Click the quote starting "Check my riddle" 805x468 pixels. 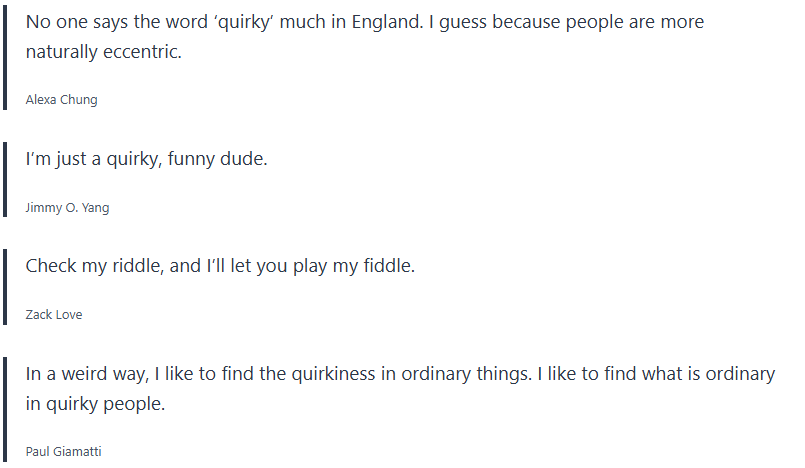[x=218, y=266]
